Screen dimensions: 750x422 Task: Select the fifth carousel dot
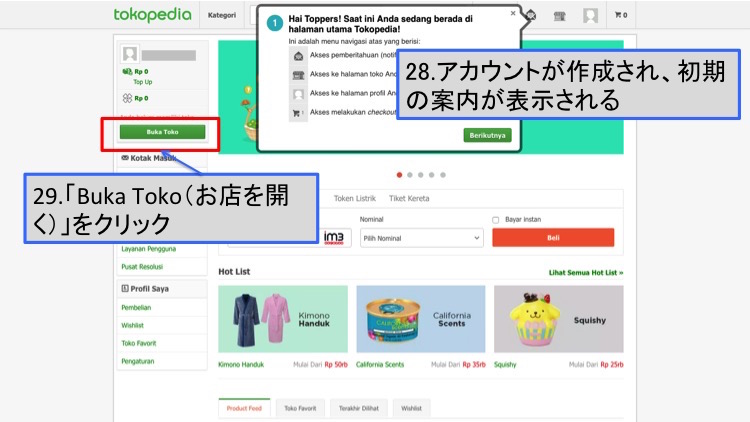(x=443, y=175)
